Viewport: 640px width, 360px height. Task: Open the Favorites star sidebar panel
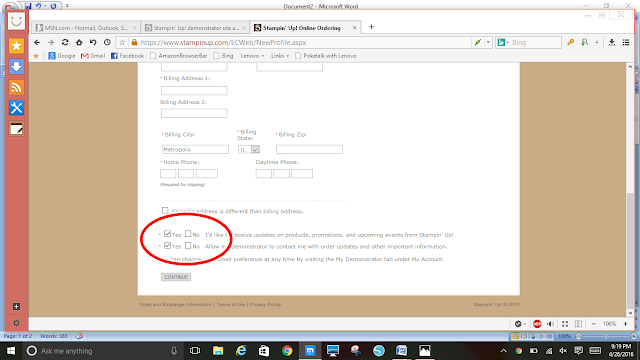point(16,46)
